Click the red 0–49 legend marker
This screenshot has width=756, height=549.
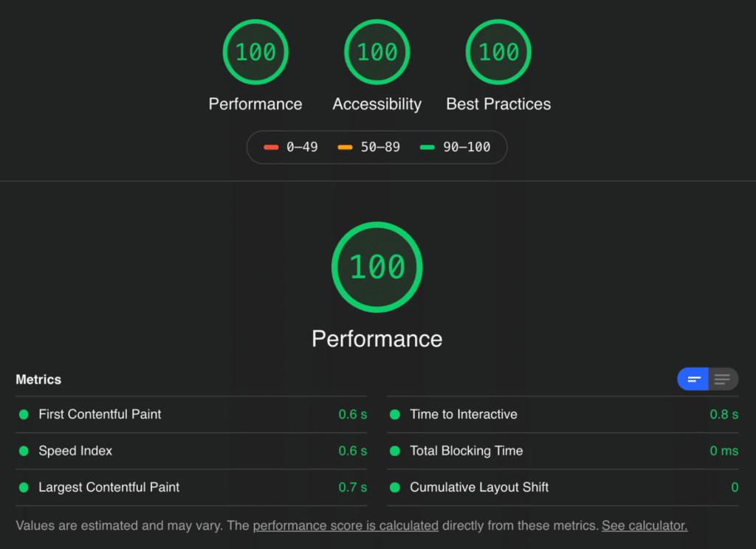(x=271, y=148)
